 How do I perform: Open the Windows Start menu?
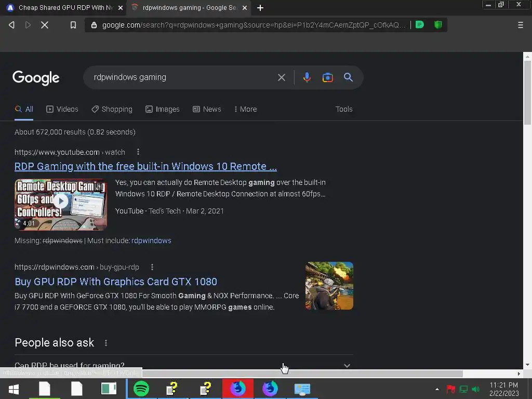tap(14, 389)
